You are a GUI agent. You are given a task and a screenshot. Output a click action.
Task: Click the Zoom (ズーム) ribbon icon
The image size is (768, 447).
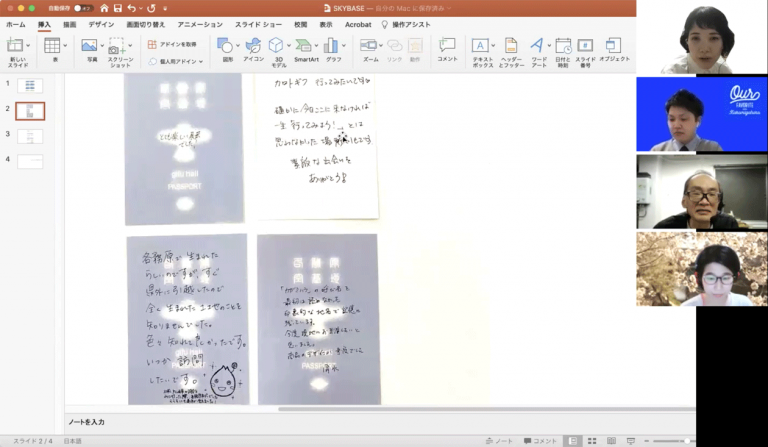368,46
